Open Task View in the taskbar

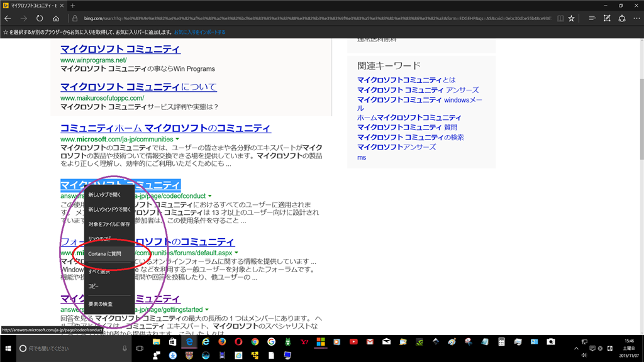(x=140, y=348)
